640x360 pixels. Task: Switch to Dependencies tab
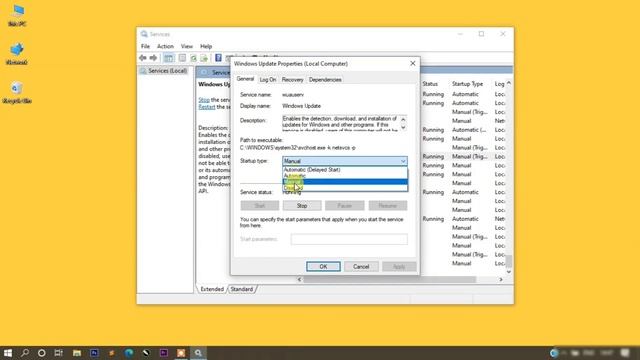coord(325,80)
